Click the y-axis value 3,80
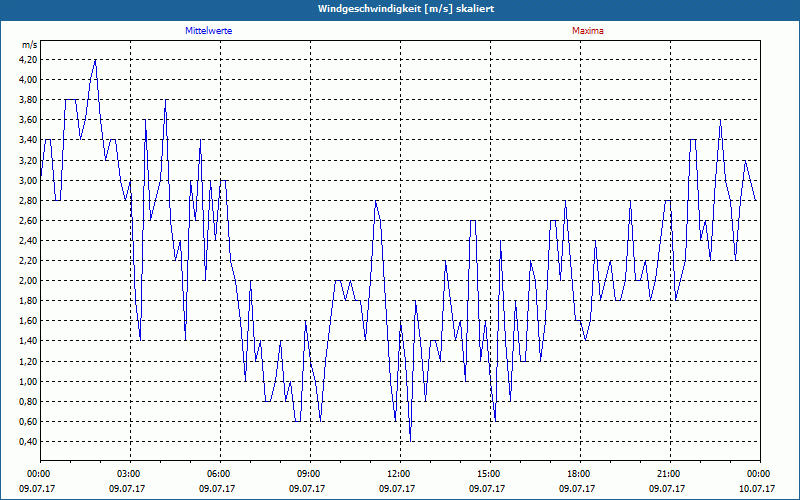The image size is (800, 500). point(28,99)
